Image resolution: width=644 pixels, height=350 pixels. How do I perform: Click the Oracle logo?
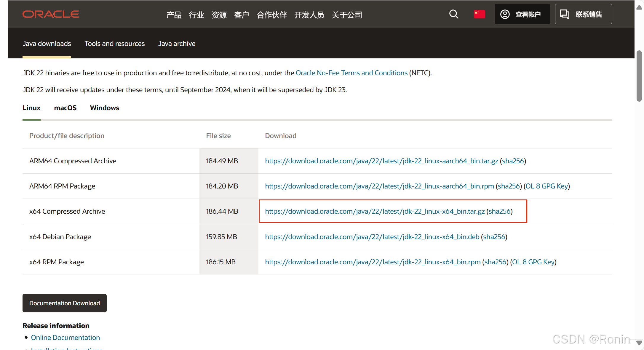click(x=51, y=14)
